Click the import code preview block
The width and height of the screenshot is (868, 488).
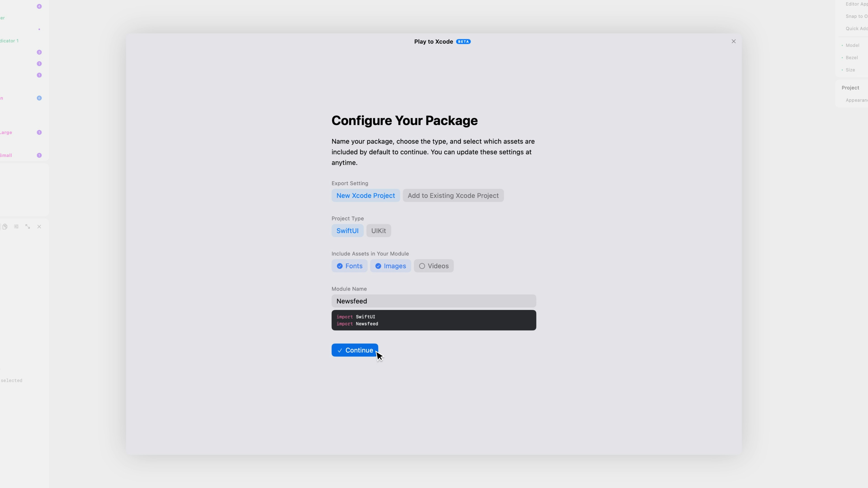(433, 320)
